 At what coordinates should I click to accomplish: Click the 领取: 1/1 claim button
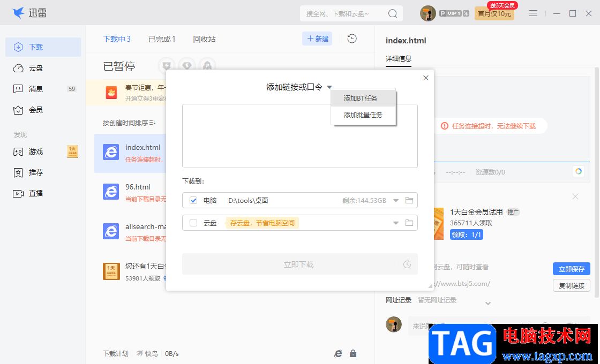[x=467, y=234]
